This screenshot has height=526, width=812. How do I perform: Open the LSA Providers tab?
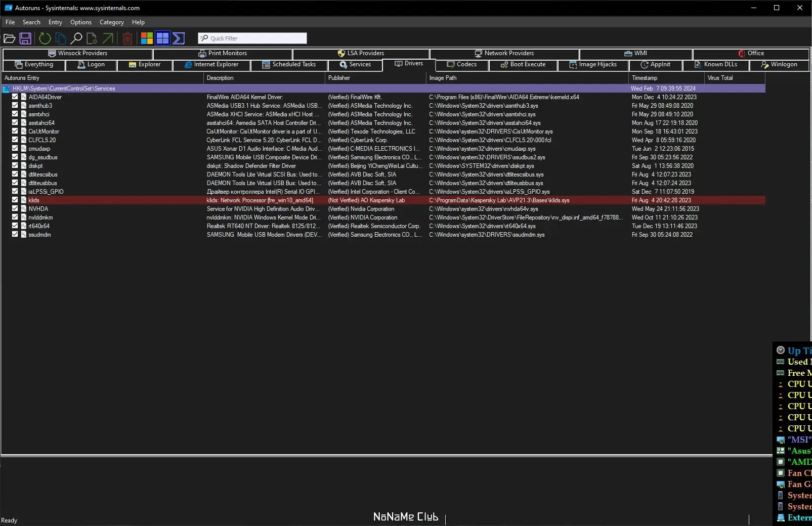[x=361, y=54]
